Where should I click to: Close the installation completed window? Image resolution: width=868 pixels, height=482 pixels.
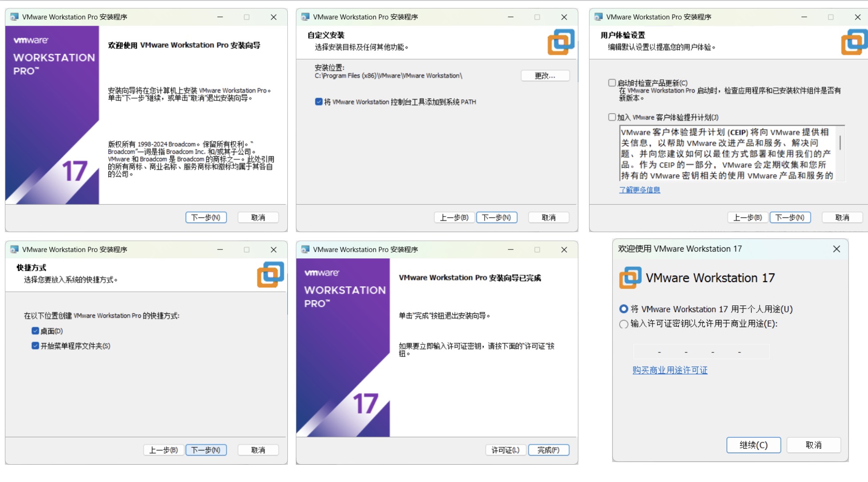(x=564, y=249)
